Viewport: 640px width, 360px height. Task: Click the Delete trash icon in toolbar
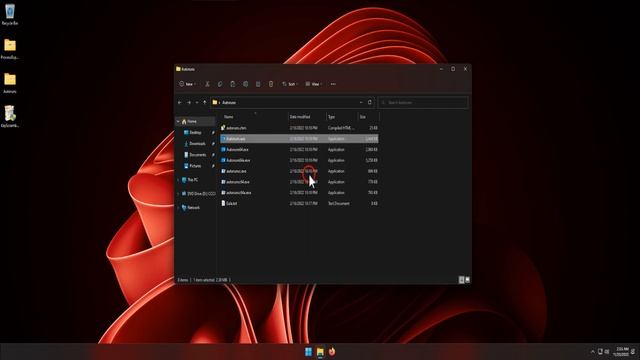pyautogui.click(x=271, y=84)
